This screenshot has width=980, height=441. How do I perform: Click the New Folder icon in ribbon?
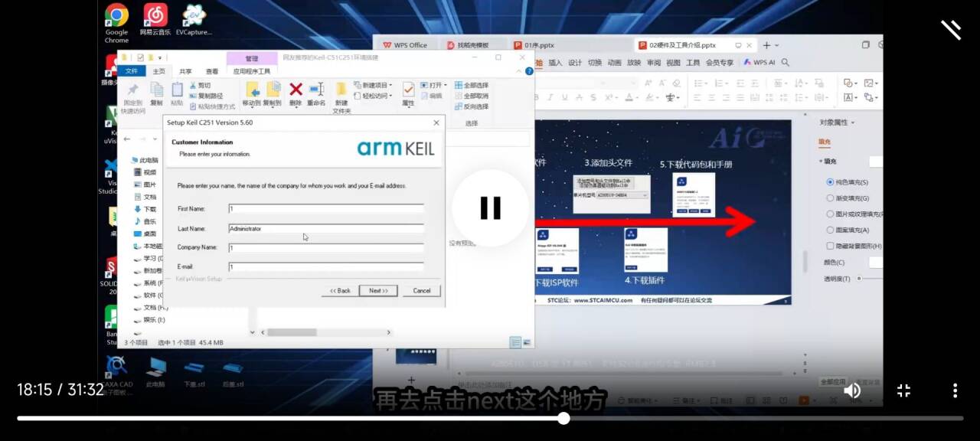click(x=341, y=93)
